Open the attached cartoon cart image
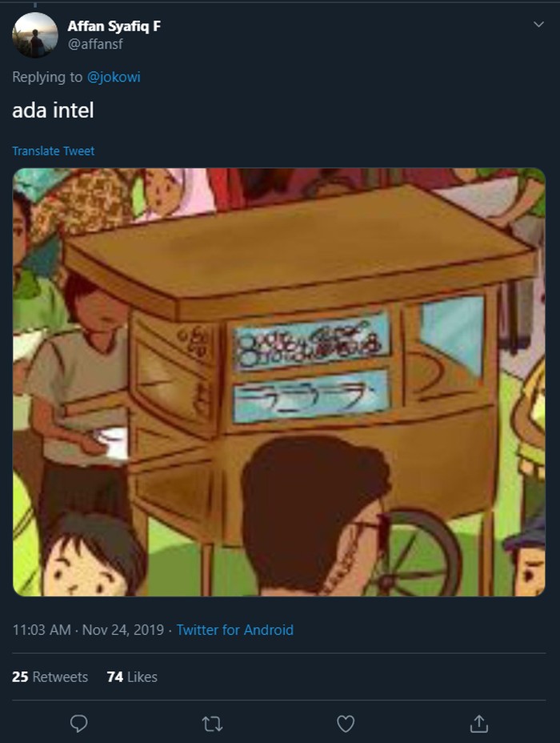560x743 pixels. [x=279, y=383]
